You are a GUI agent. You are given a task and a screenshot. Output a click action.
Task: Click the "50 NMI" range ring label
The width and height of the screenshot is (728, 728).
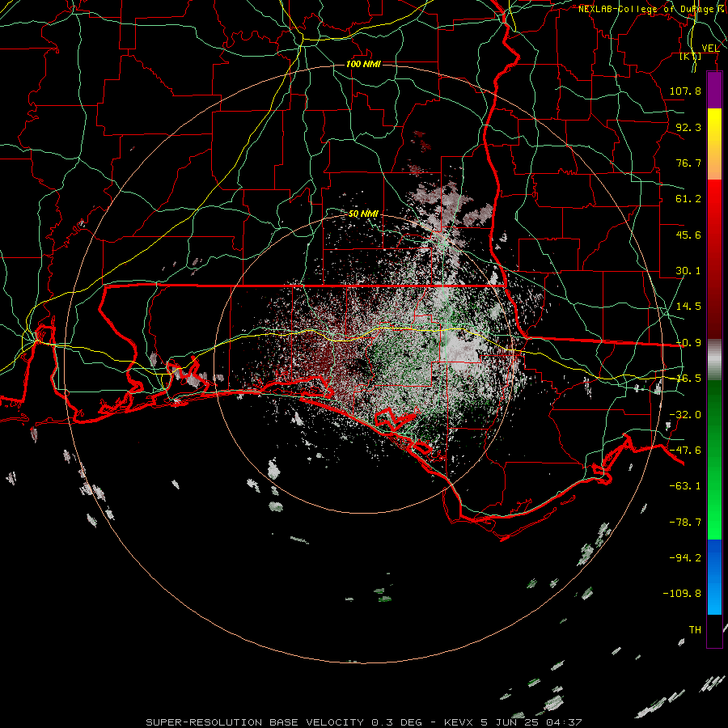tap(363, 214)
